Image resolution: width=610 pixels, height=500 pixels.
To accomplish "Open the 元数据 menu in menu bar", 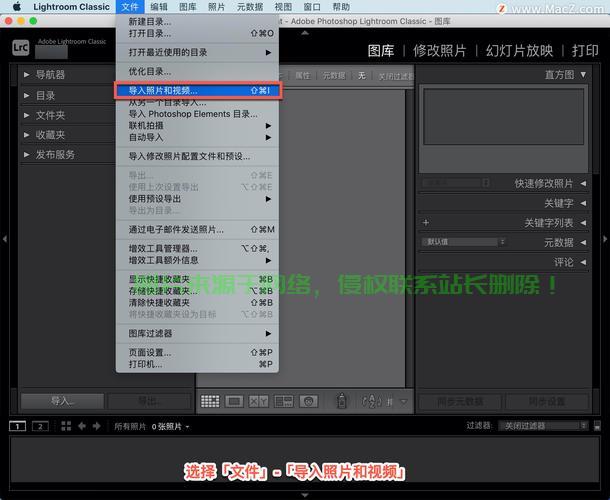I will click(x=250, y=7).
